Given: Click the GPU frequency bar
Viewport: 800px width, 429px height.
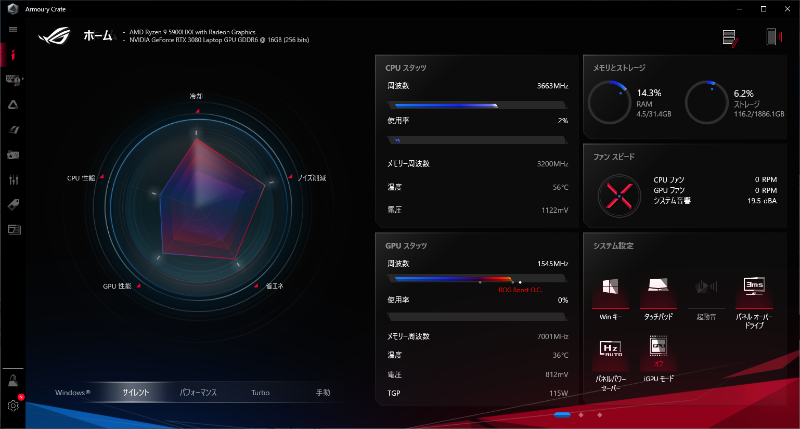Looking at the screenshot, I should [477, 279].
